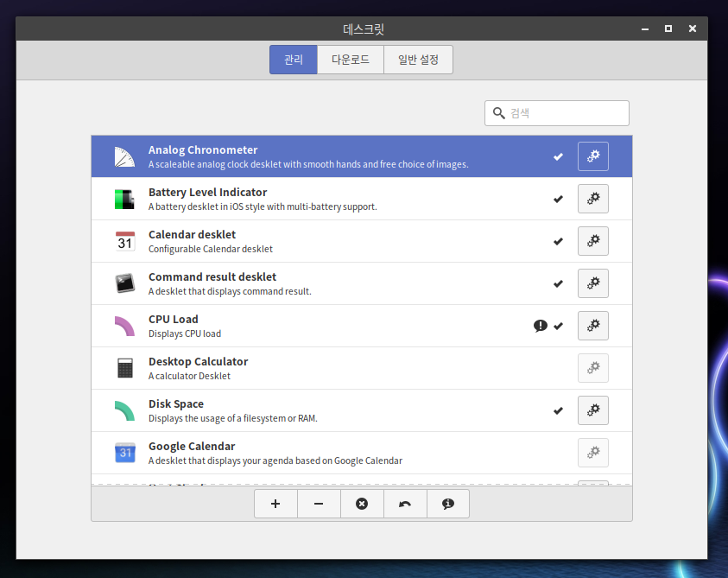Select the Analog Chronometer row title
The height and width of the screenshot is (578, 728).
click(x=203, y=150)
